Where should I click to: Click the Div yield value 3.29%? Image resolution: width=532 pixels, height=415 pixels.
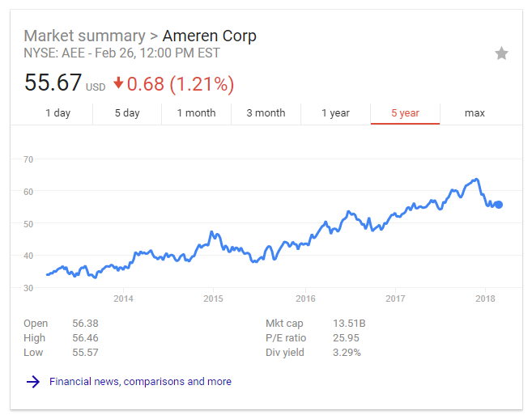pyautogui.click(x=347, y=353)
